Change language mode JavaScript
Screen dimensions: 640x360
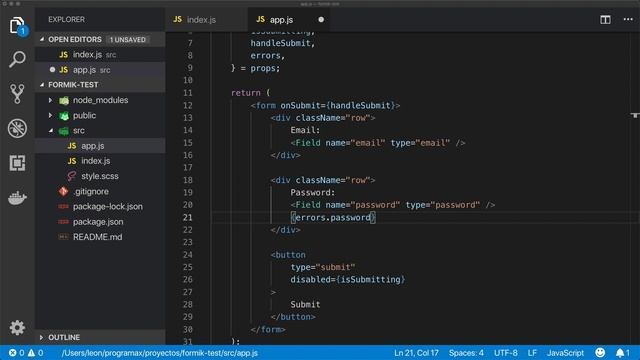[x=565, y=353]
